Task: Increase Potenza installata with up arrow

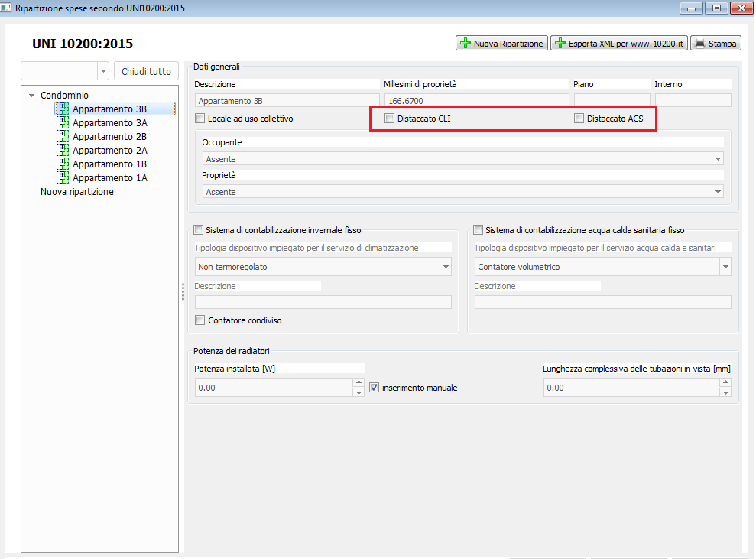Action: point(359,383)
